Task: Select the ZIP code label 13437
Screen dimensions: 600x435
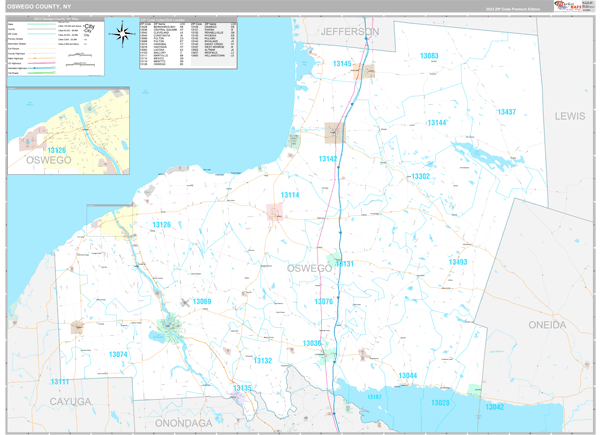Action: tap(506, 112)
